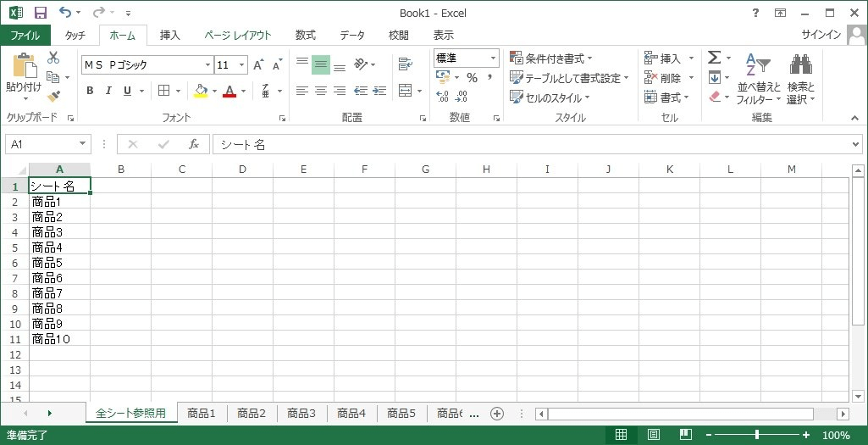Click the zoom slider in status bar
The image size is (868, 445).
tap(755, 435)
